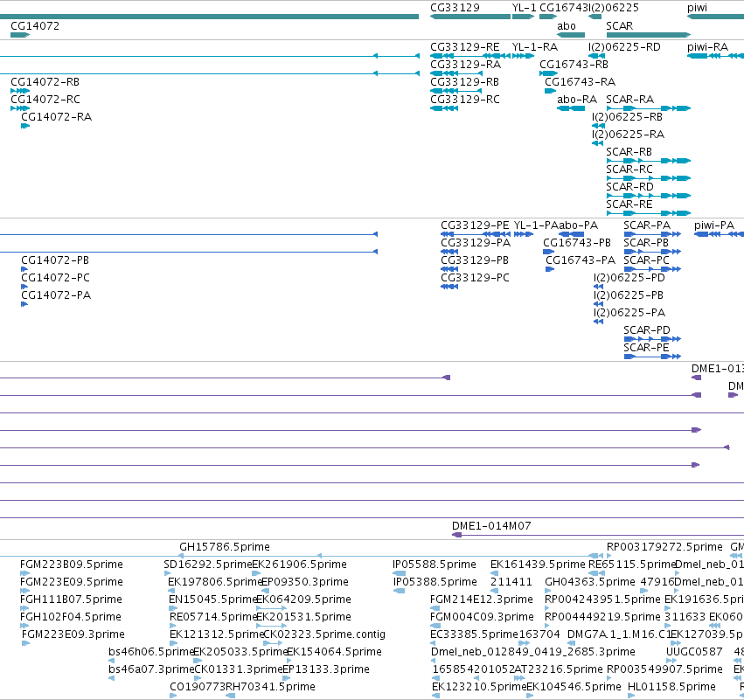Click the CG14072-RB transcript label
This screenshot has width=744, height=700.
point(45,82)
